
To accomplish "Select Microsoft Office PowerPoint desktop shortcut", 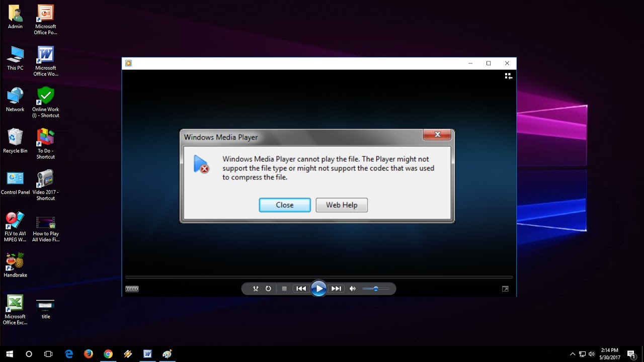I will point(45,20).
